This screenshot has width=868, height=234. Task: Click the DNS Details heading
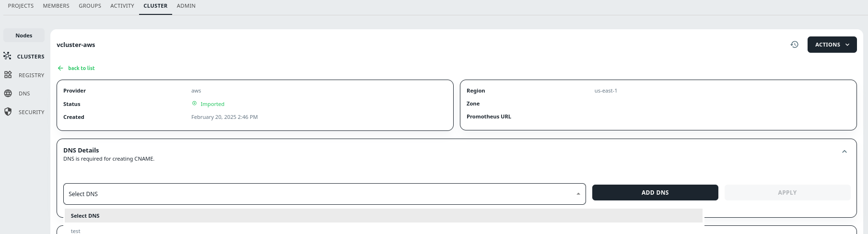tap(81, 150)
